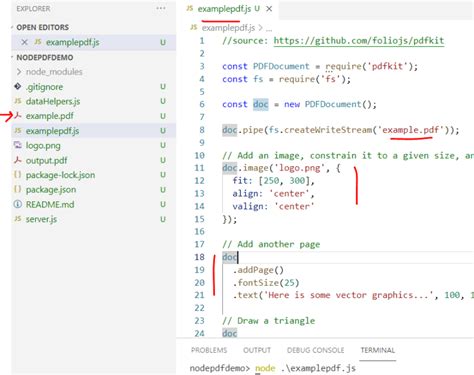474x375 pixels.
Task: Switch to the OUTPUT panel tab
Action: tap(257, 350)
